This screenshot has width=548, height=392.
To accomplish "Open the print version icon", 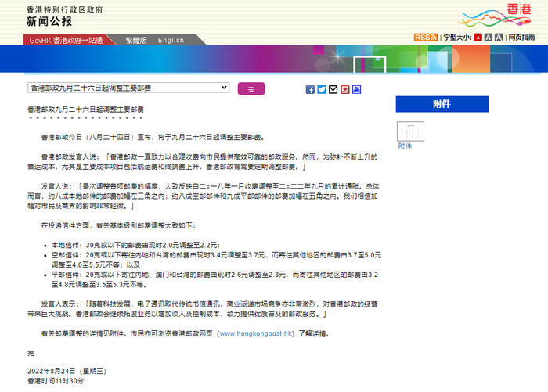I will 356,89.
